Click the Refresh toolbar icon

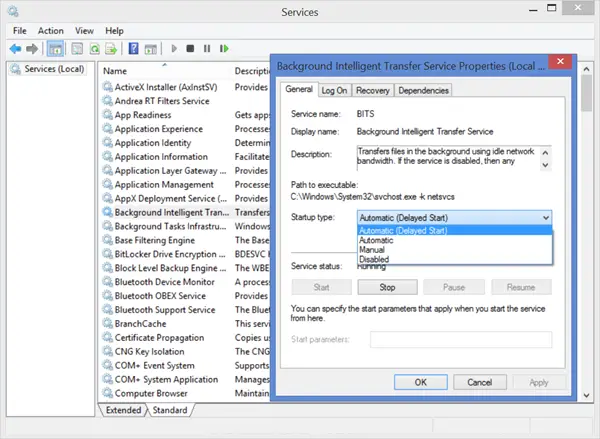click(x=94, y=48)
